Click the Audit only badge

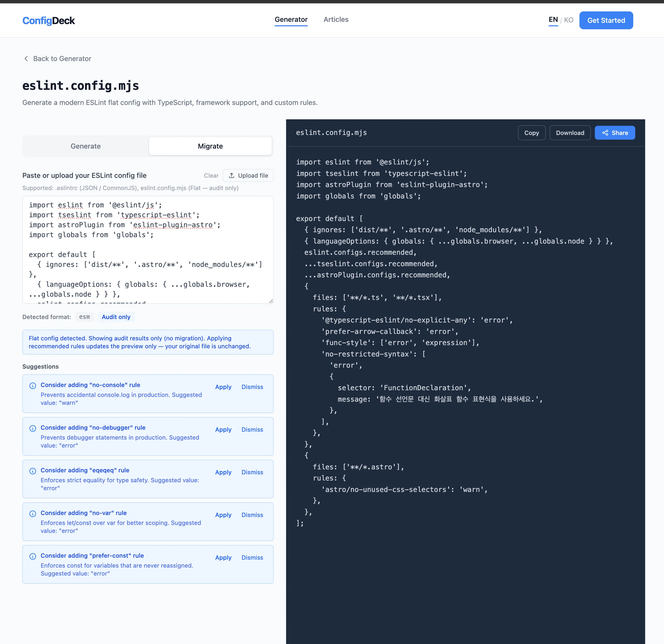(x=116, y=317)
